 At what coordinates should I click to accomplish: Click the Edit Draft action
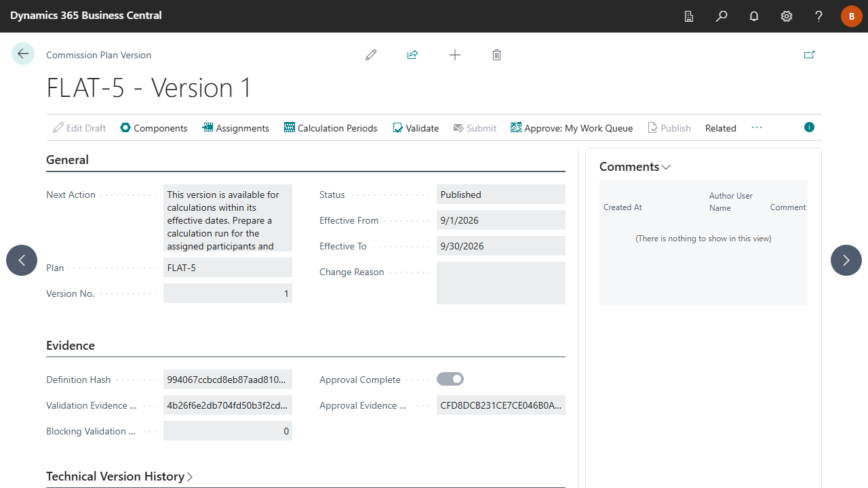(x=80, y=128)
